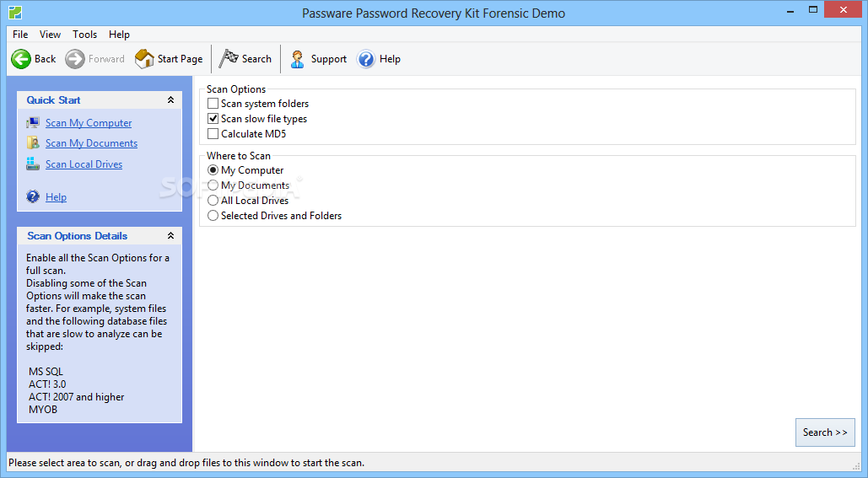Screen dimensions: 868x478
Task: Maximize the Passware window
Action: pyautogui.click(x=812, y=9)
